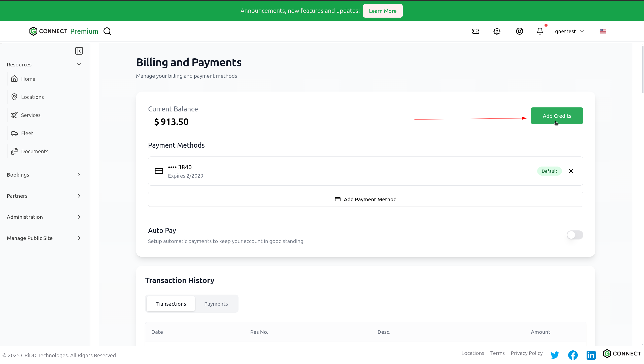Viewport: 644px width, 364px height.
Task: Click the US flag language icon
Action: coord(603,31)
